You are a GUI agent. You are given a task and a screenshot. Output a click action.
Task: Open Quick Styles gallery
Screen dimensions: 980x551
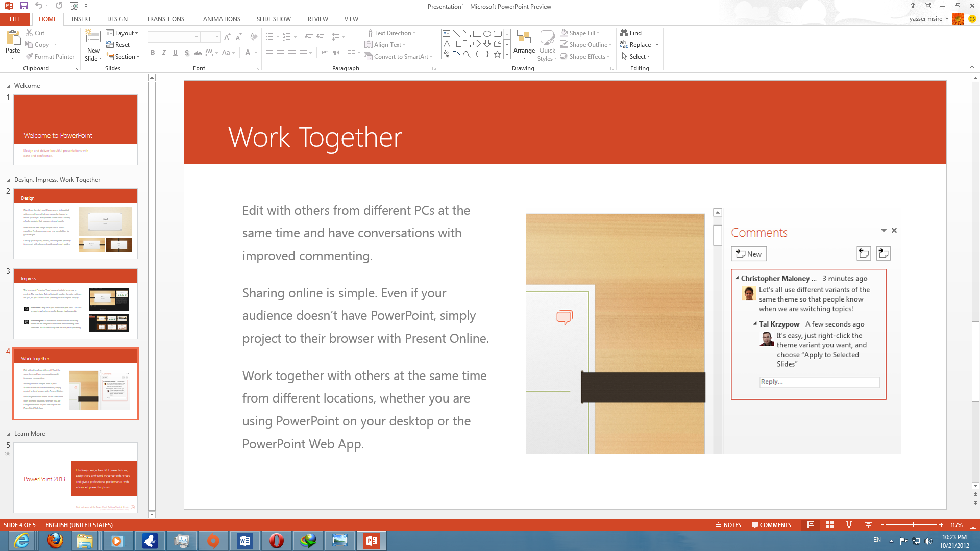(547, 45)
